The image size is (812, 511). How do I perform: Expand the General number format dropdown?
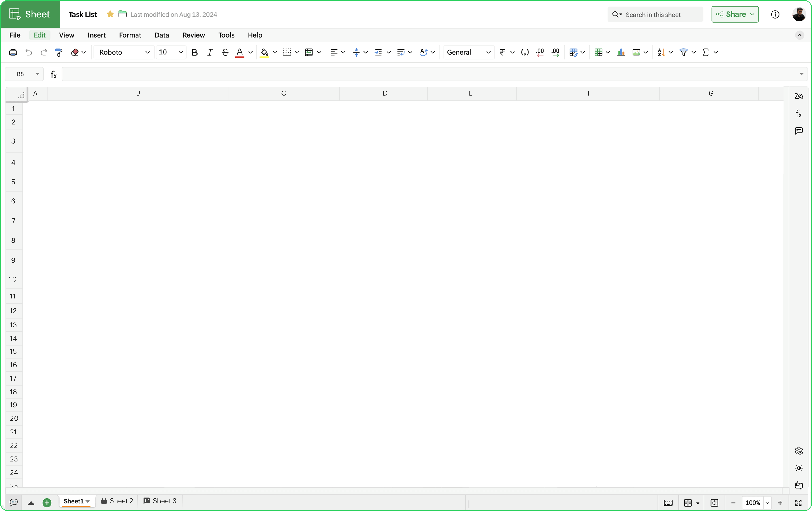click(489, 52)
